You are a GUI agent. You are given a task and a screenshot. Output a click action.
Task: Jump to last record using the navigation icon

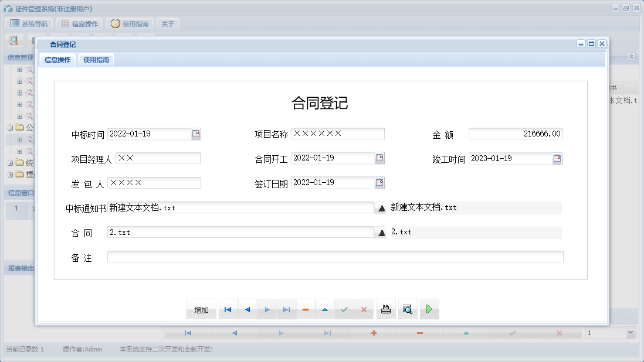[x=286, y=309]
